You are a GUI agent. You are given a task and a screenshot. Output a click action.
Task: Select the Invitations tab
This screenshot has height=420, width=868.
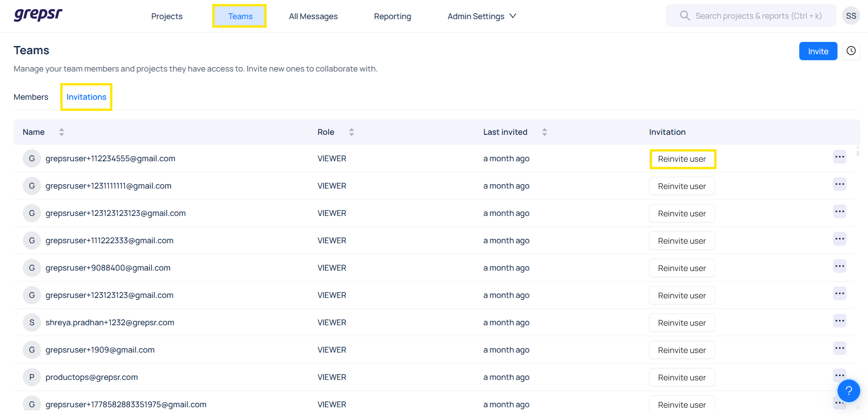click(x=86, y=97)
